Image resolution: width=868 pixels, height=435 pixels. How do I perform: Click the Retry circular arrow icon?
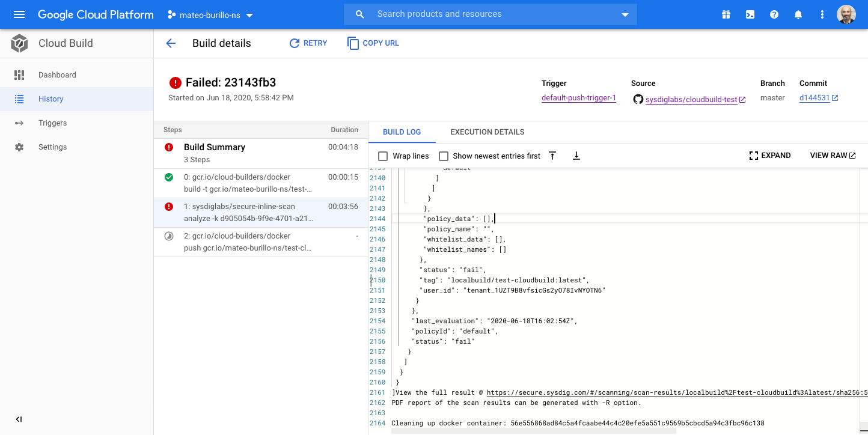pyautogui.click(x=295, y=43)
